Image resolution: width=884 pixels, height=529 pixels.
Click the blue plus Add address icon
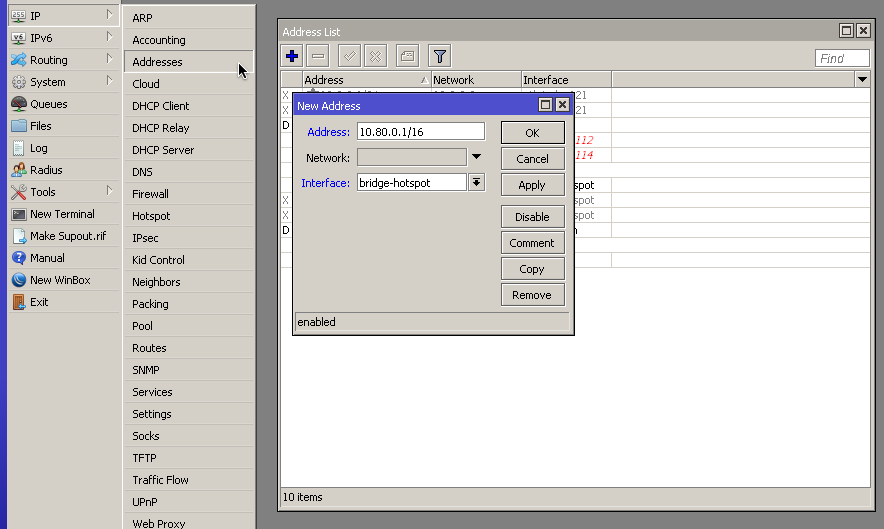tap(292, 57)
